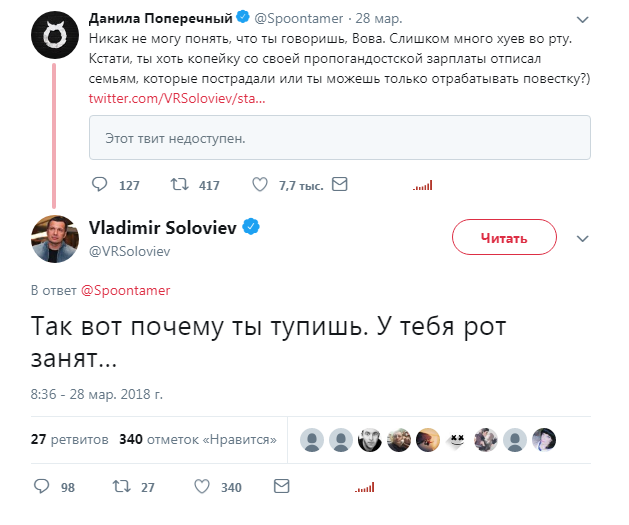This screenshot has width=629, height=525.
Task: Show 340 отметок «Нравится» list
Action: pos(197,439)
